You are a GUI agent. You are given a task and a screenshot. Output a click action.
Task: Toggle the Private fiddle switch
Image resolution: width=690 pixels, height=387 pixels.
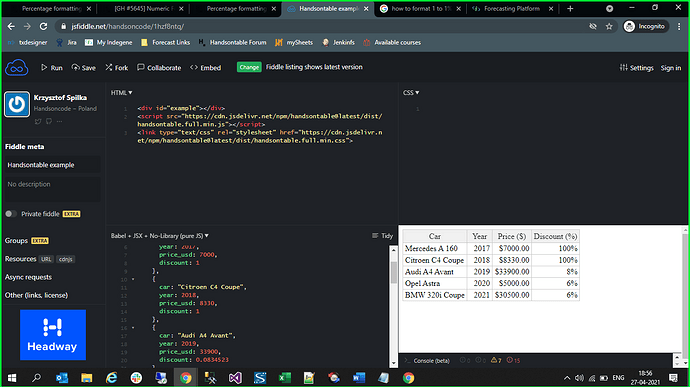[x=11, y=214]
